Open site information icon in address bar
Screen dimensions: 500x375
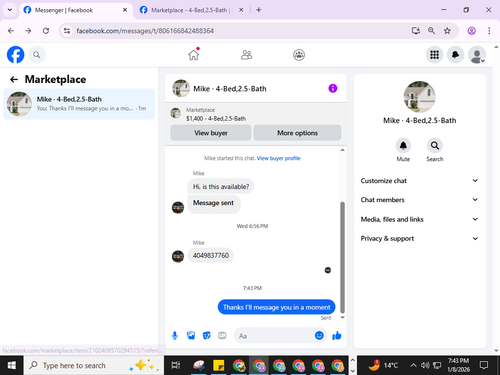click(67, 31)
